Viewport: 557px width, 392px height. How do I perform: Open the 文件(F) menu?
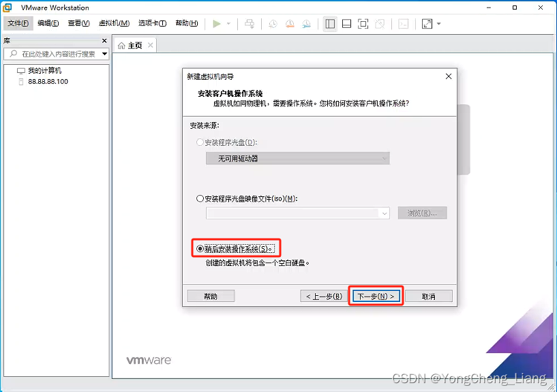tap(18, 23)
